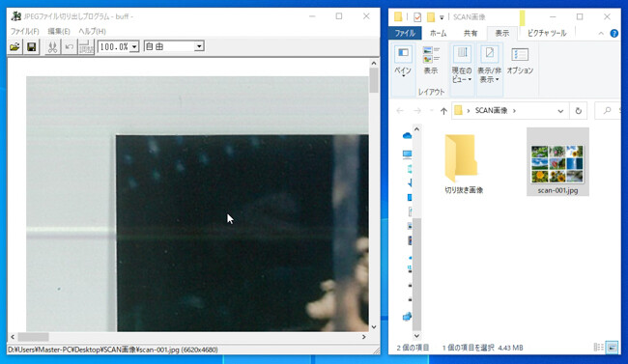Refresh the SCAN画像 folder view

coord(578,111)
